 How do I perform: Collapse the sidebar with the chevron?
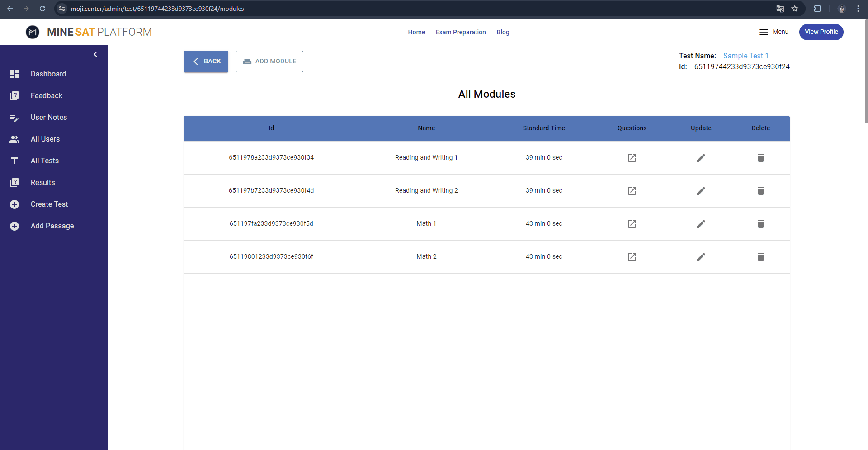(95, 54)
